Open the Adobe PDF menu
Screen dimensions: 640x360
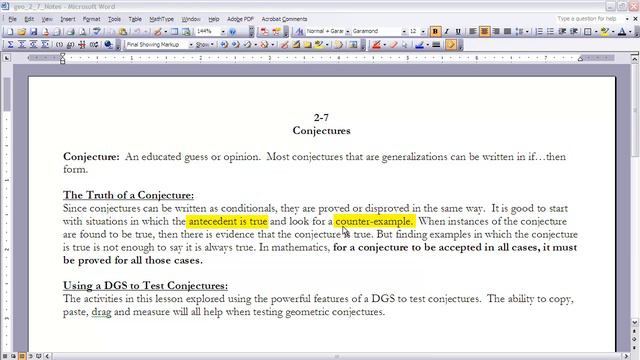point(240,19)
